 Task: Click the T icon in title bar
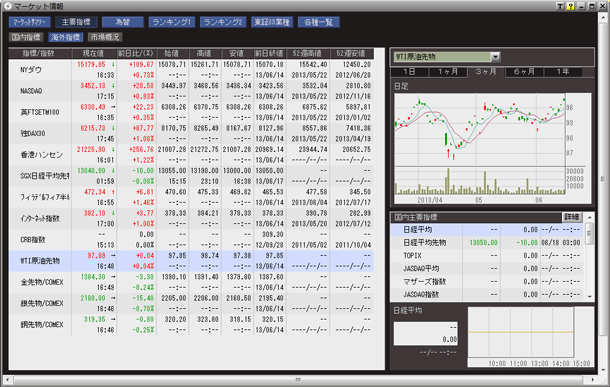560,6
